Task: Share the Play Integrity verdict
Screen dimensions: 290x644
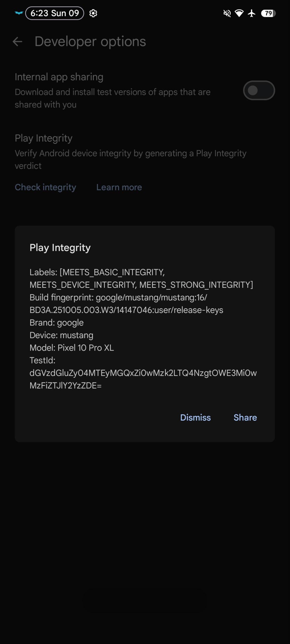Action: 245,418
